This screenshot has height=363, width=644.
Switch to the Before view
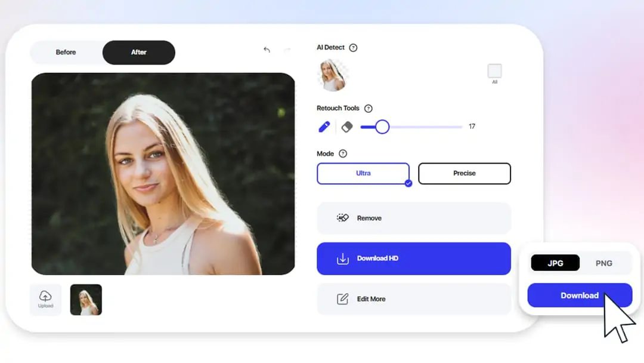pyautogui.click(x=66, y=52)
